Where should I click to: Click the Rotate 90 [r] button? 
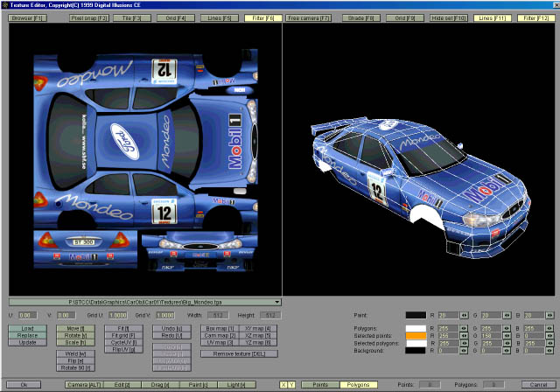[x=75, y=367]
